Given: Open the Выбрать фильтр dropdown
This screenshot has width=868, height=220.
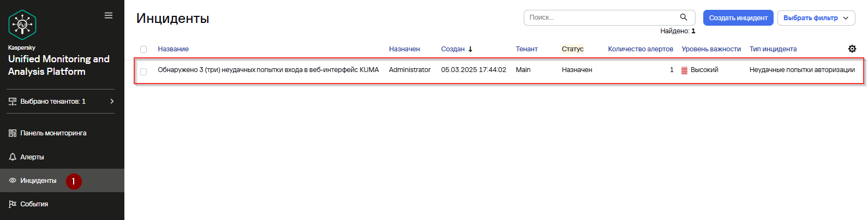Looking at the screenshot, I should (x=816, y=18).
